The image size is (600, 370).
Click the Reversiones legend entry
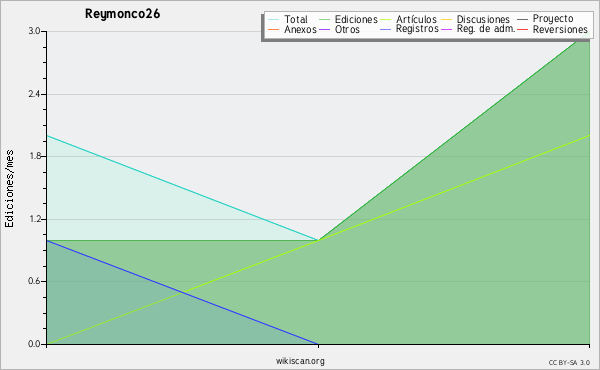[x=560, y=29]
